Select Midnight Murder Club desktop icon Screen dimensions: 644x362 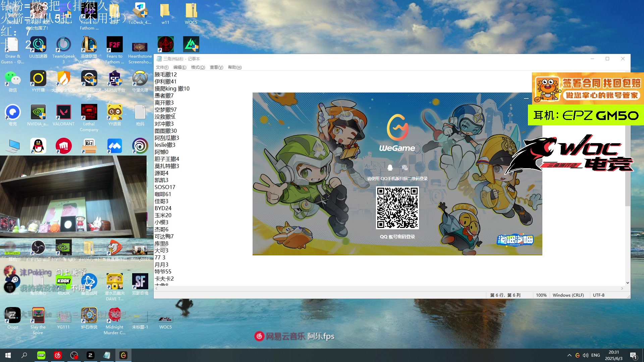(x=114, y=321)
